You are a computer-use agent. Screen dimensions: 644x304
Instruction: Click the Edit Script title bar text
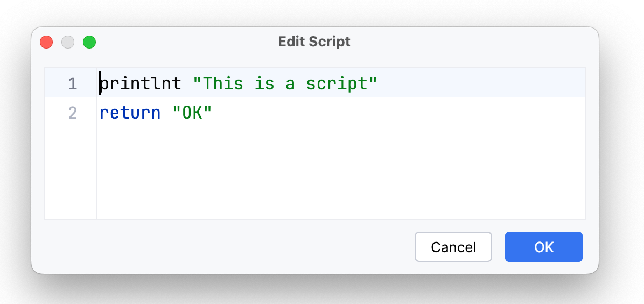[314, 42]
